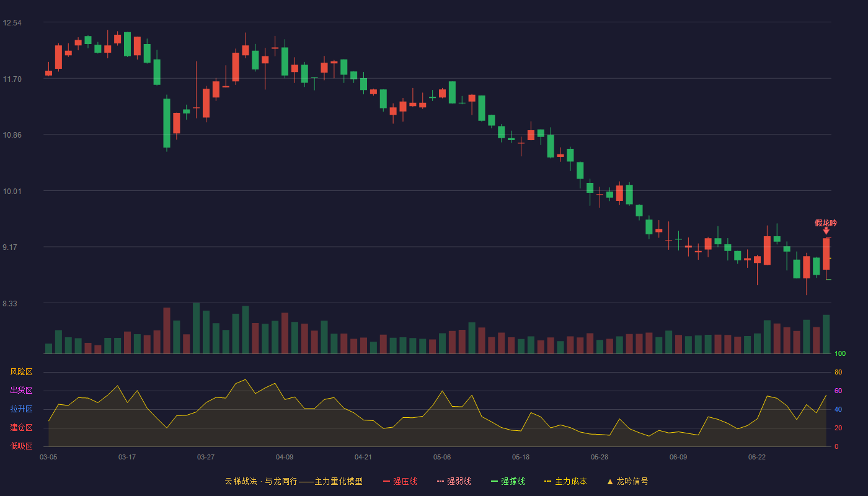Click the 10.01 price axis label
Image resolution: width=868 pixels, height=496 pixels.
click(x=12, y=192)
